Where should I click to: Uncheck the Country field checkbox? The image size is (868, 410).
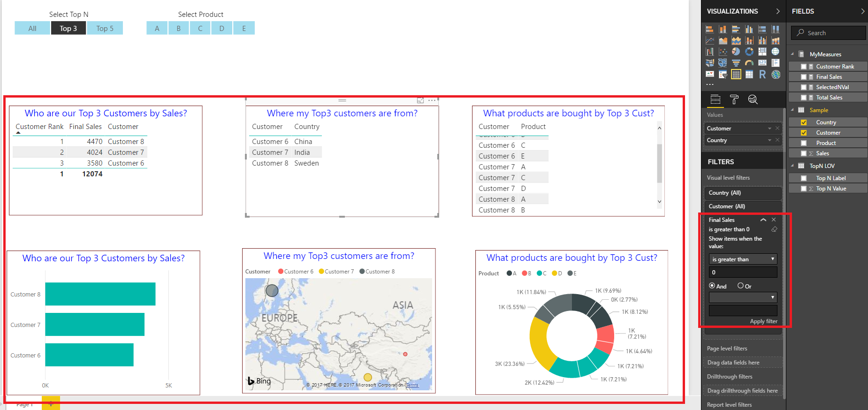[x=804, y=122]
